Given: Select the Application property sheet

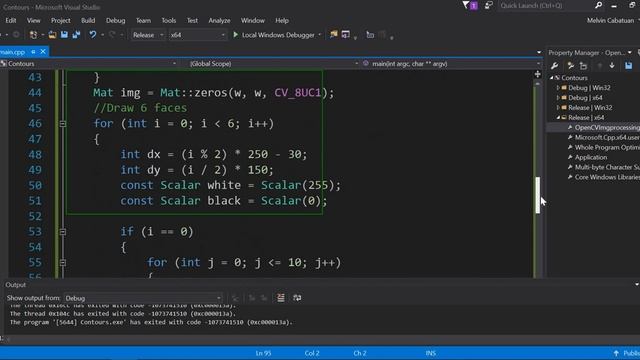Looking at the screenshot, I should click(591, 157).
